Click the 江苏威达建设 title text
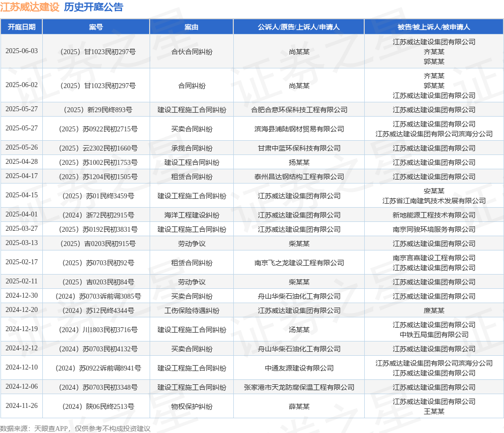This screenshot has width=504, height=433. tap(30, 7)
